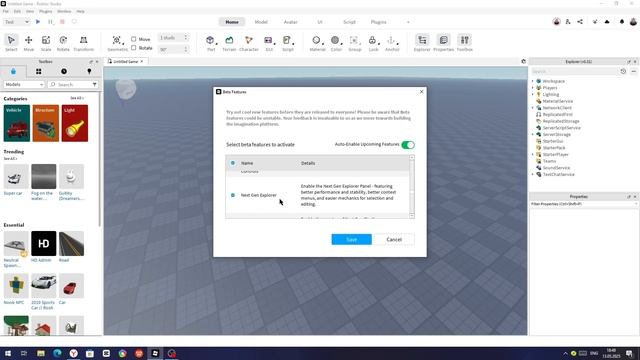640x360 pixels.
Task: Open the Toolbox Marketplace tab
Action: tap(13, 71)
